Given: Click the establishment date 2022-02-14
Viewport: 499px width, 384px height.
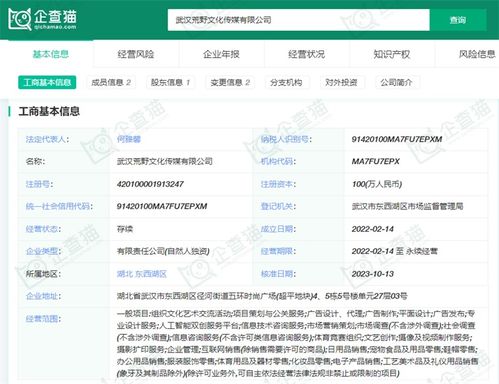Looking at the screenshot, I should point(373,229).
